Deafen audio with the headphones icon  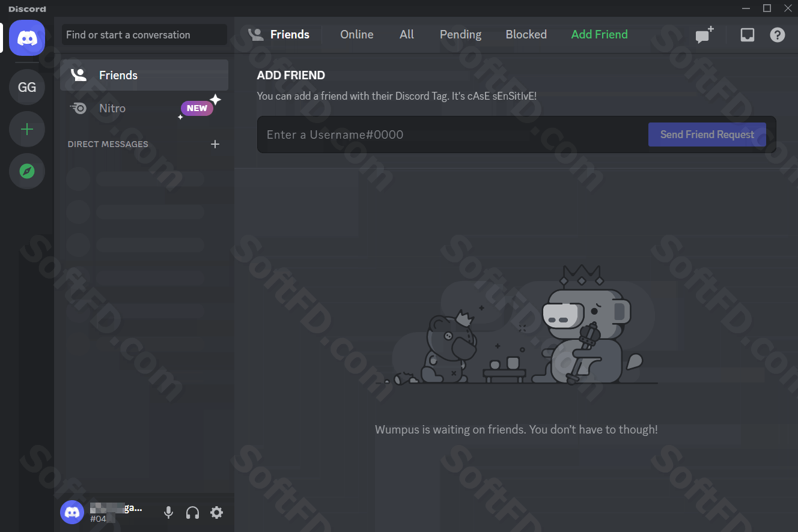pyautogui.click(x=192, y=512)
